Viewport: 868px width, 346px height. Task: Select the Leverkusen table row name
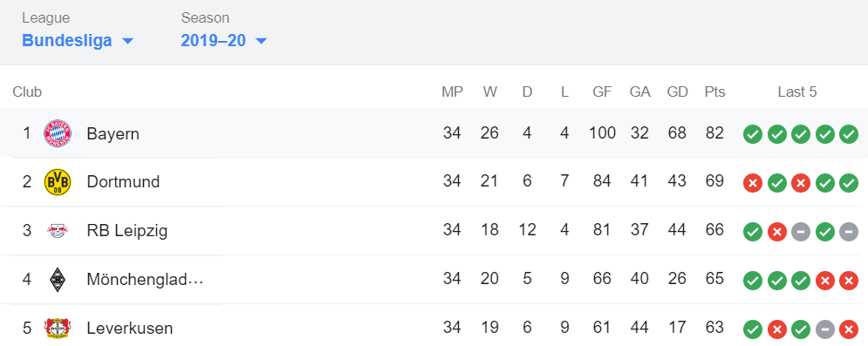coord(129,328)
